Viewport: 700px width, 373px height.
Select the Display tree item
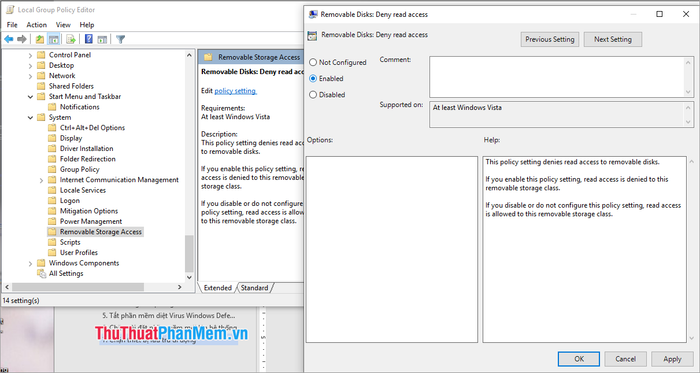click(71, 138)
